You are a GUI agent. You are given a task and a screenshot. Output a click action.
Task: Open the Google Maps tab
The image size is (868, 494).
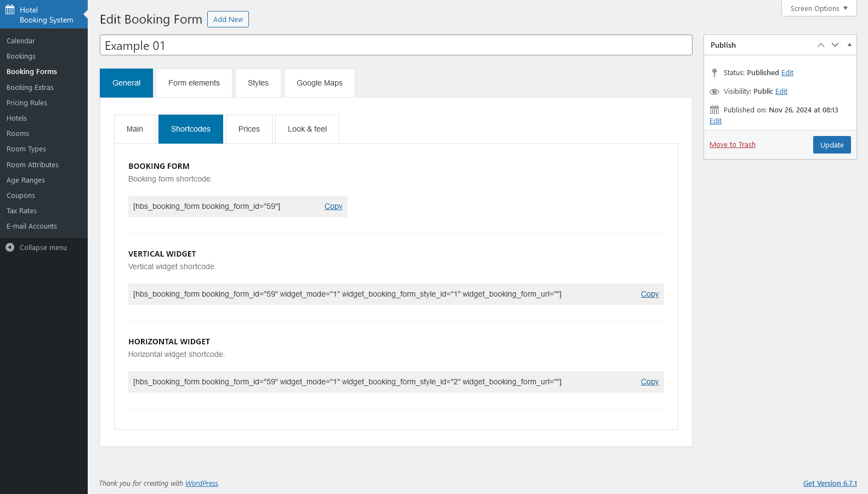click(x=319, y=83)
